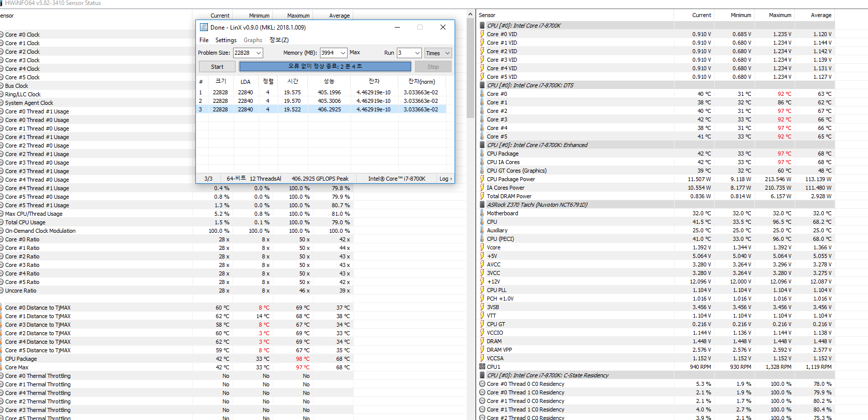
Task: Click the thermometer icon beside Motherboard
Action: click(482, 213)
